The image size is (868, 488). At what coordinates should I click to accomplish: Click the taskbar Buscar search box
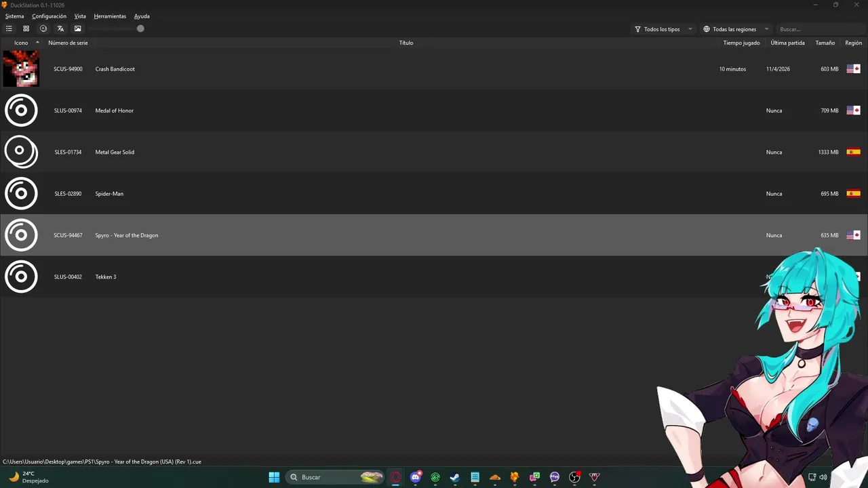[x=336, y=477]
